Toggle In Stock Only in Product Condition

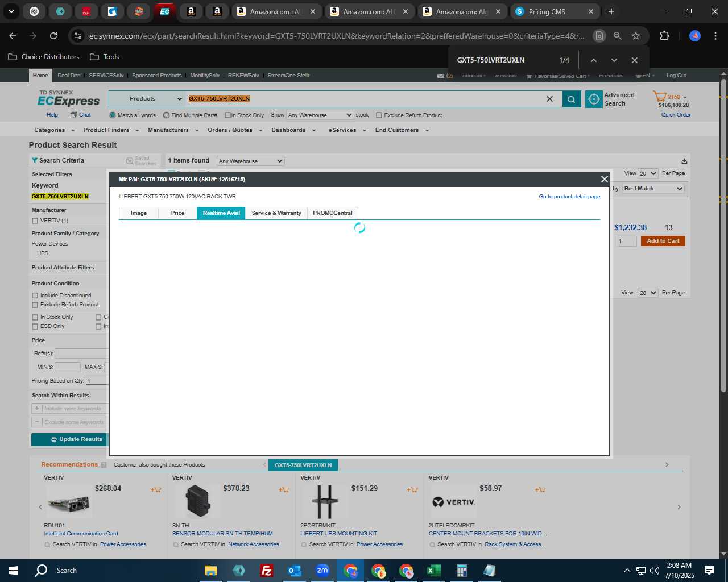(x=35, y=317)
